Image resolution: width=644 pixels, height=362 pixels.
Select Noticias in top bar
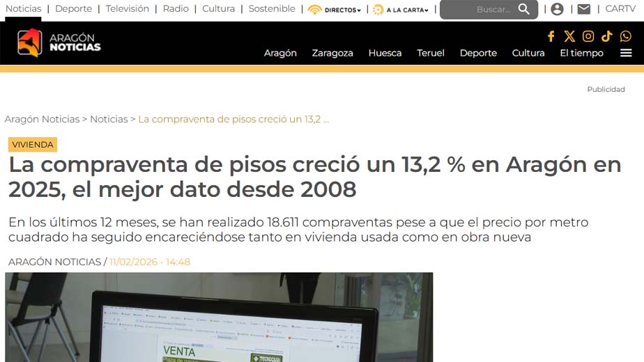[24, 8]
